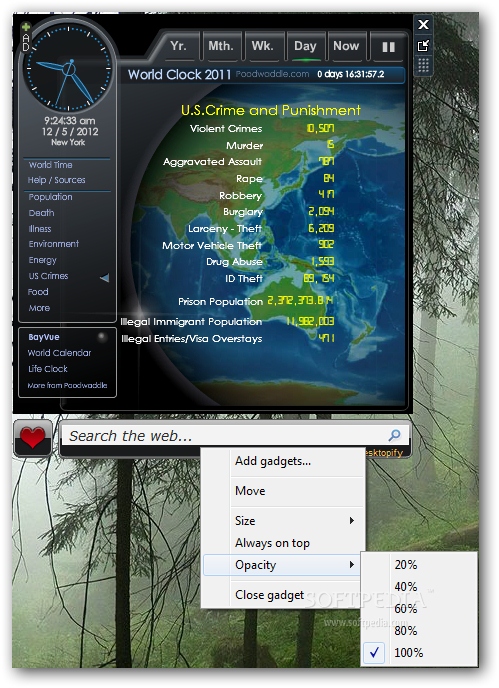The image size is (499, 688).
Task: Click the 12 / 5 / 2012 date
Action: [70, 132]
